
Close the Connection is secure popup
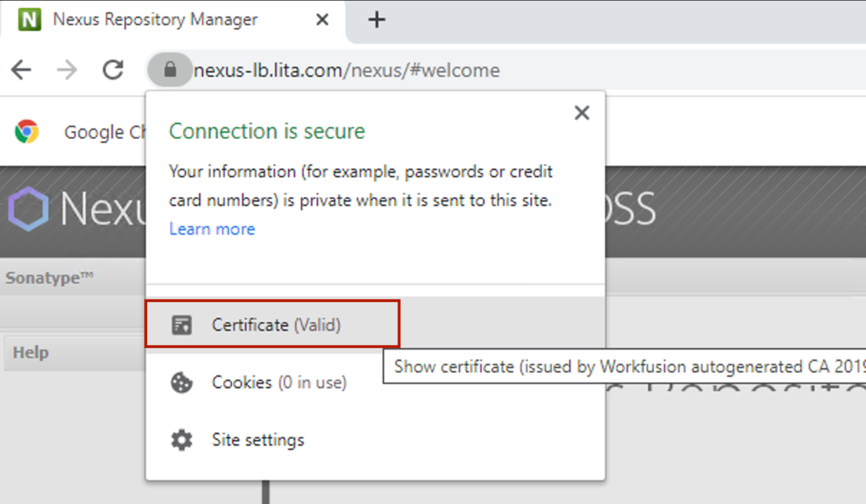click(x=582, y=113)
